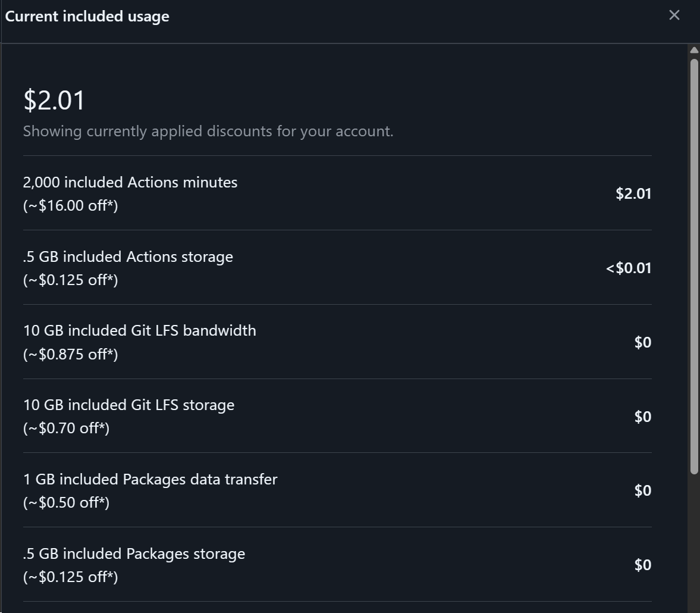Click the scrollbar up arrow
Image resolution: width=700 pixels, height=613 pixels.
coord(694,50)
